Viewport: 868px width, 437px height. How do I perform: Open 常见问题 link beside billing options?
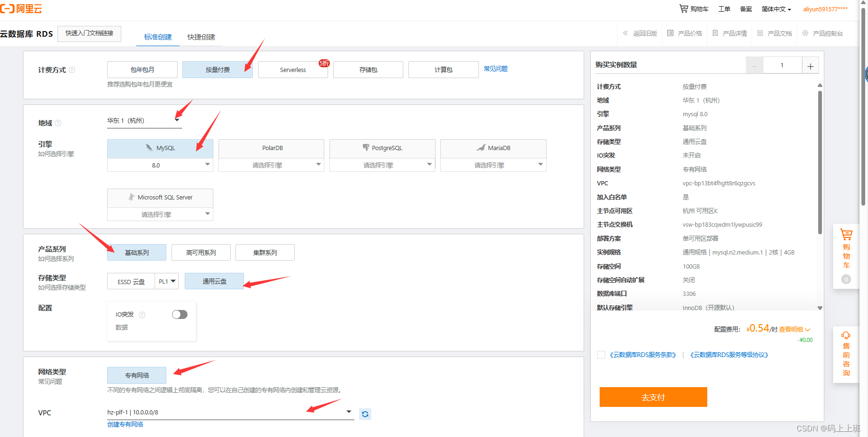pos(496,69)
